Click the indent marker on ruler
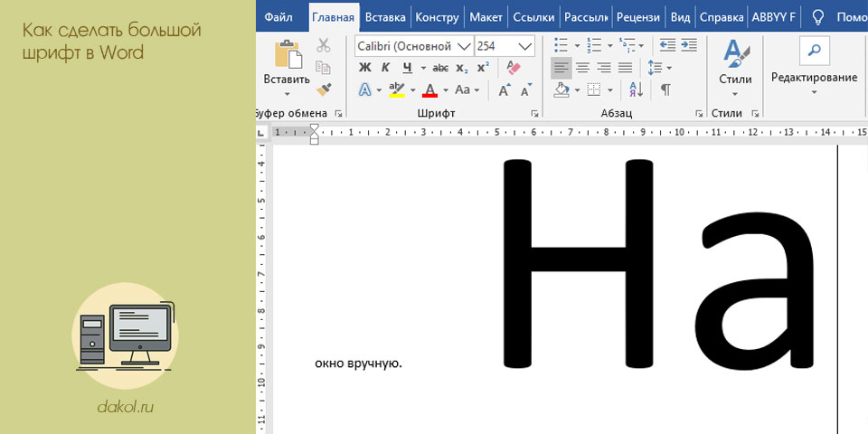The width and height of the screenshot is (868, 434). point(315,135)
